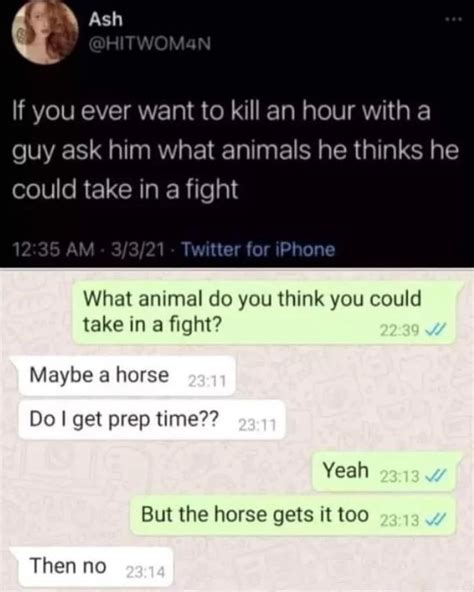Image resolution: width=474 pixels, height=592 pixels.
Task: Tap the read checkmarks on the horse gets it too message
Action: 436,519
